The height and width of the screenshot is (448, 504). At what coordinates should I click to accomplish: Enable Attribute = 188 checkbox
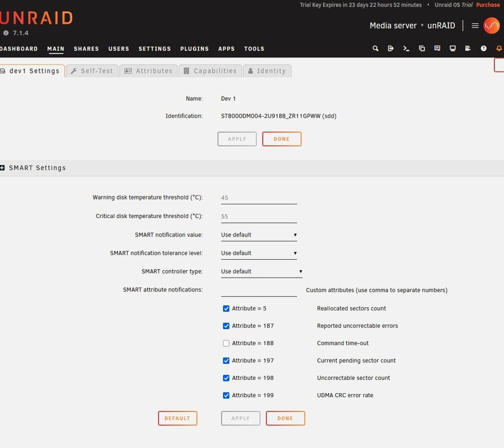click(x=226, y=343)
